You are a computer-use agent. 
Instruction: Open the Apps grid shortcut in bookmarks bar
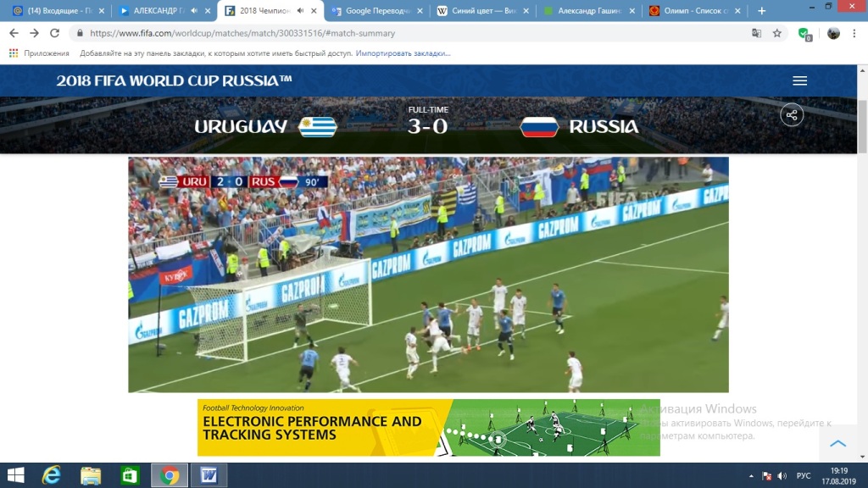[14, 53]
